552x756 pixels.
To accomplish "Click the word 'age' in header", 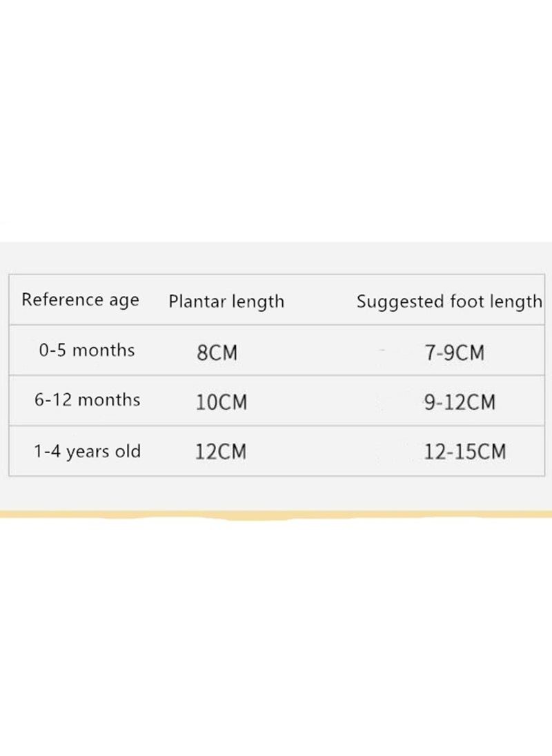I will (124, 301).
